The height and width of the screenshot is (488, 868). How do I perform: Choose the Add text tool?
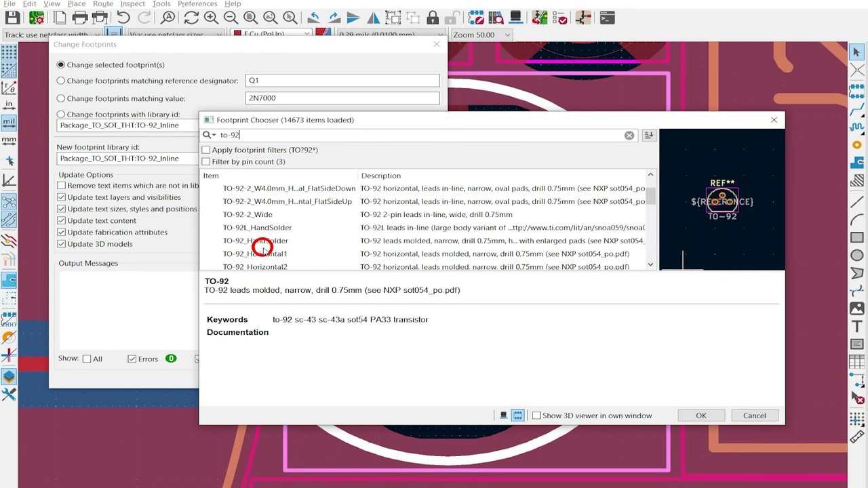click(x=857, y=327)
